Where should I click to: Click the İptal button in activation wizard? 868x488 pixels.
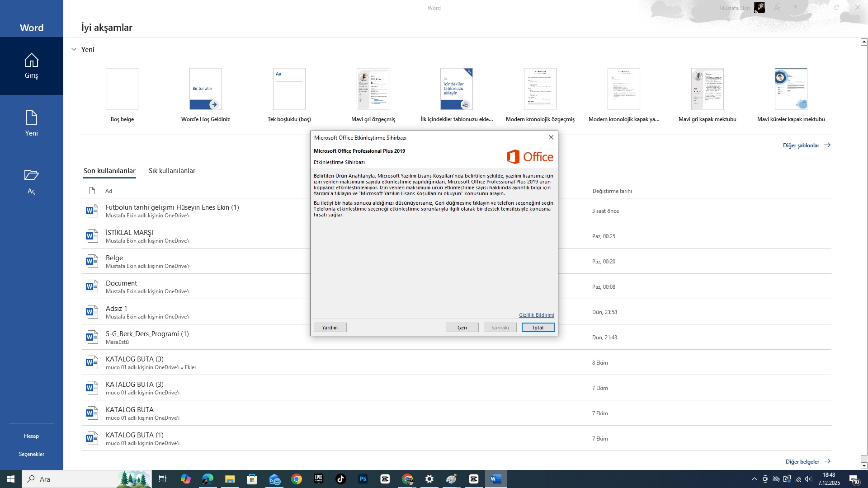tap(538, 328)
